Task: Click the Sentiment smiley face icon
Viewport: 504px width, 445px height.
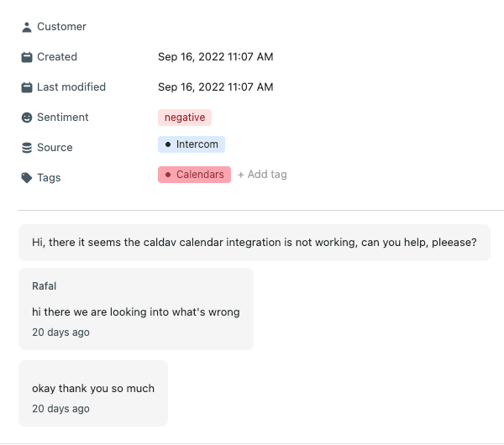Action: point(27,118)
